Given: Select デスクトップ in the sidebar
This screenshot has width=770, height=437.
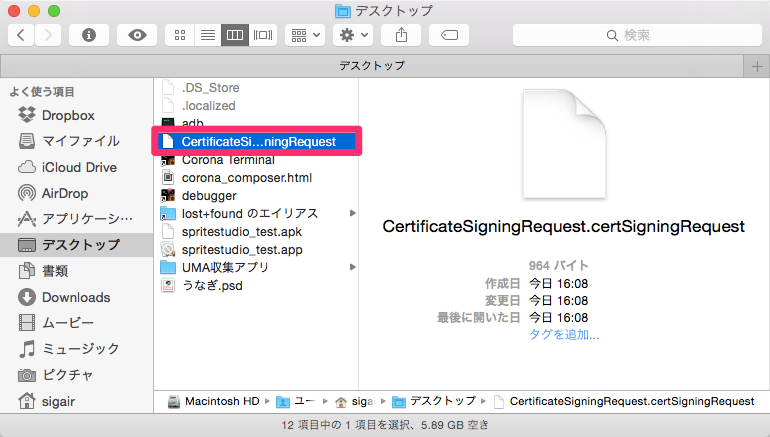Looking at the screenshot, I should [x=77, y=245].
